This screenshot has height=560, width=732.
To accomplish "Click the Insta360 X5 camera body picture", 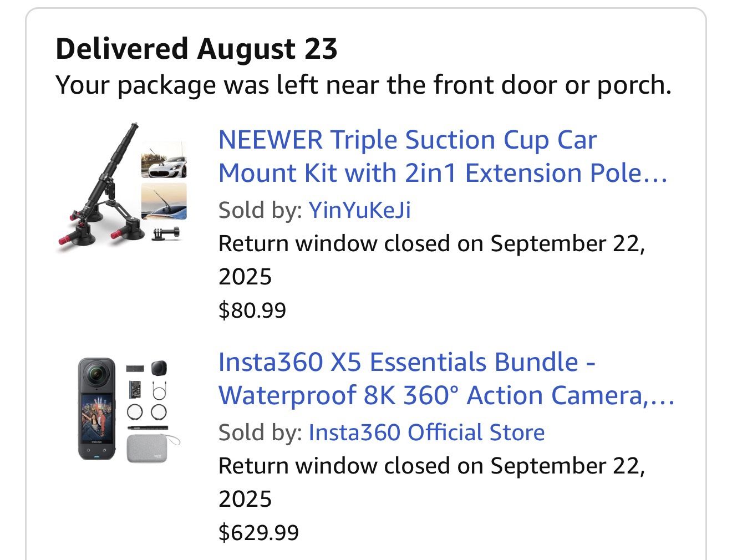I will coord(97,409).
